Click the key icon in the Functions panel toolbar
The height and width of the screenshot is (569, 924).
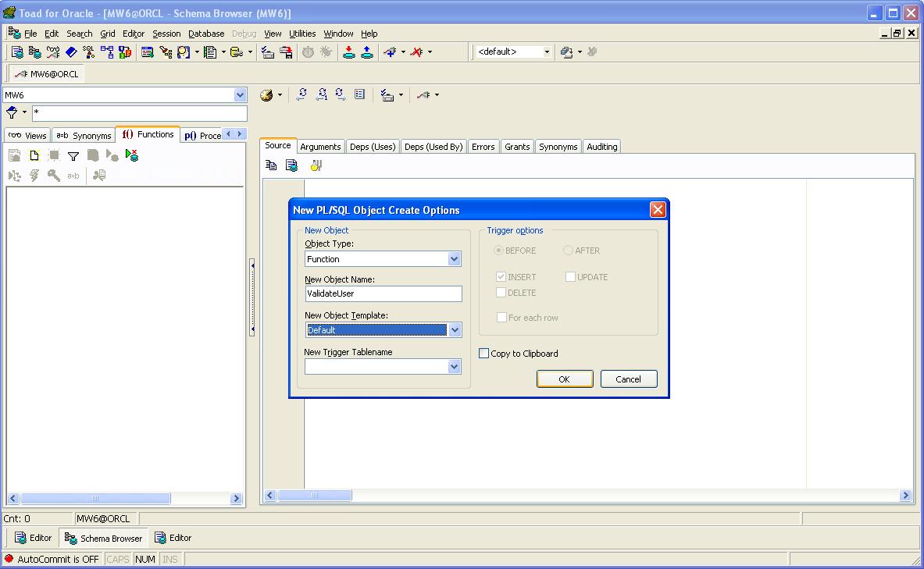pos(52,175)
